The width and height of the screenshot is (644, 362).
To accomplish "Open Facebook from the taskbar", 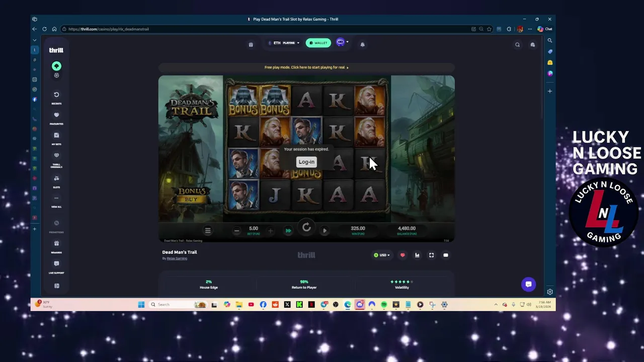I will coord(263,305).
